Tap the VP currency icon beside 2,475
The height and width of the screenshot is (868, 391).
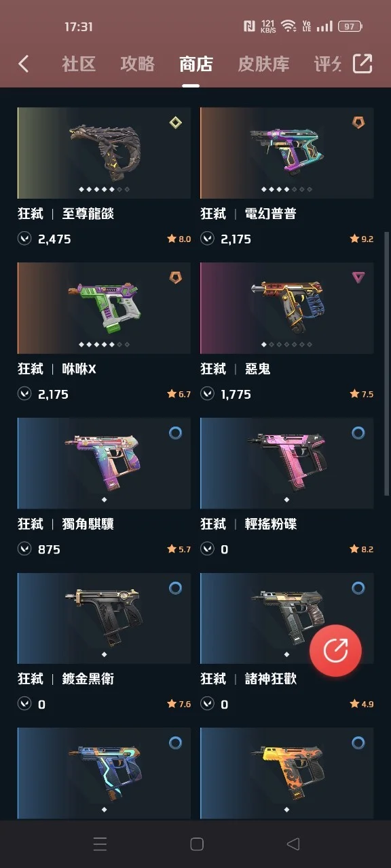pos(24,239)
